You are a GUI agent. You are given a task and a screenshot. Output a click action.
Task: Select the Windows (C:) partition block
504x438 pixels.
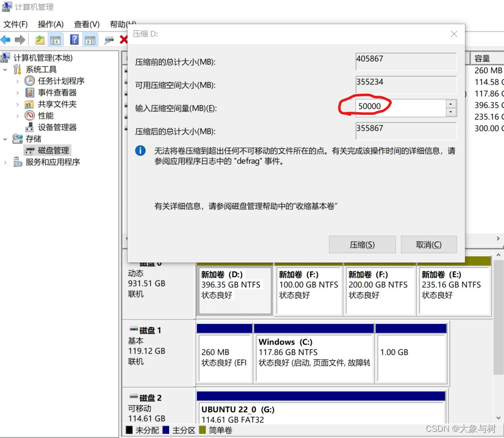pyautogui.click(x=314, y=358)
